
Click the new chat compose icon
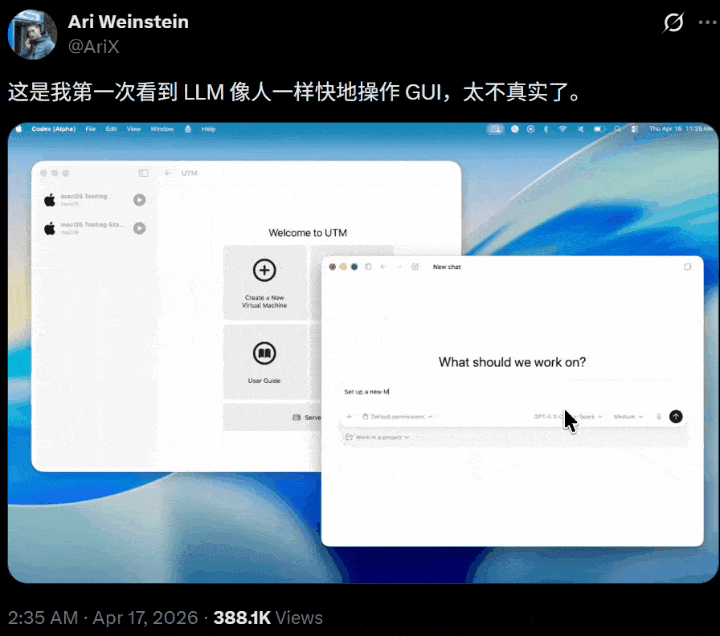click(415, 267)
